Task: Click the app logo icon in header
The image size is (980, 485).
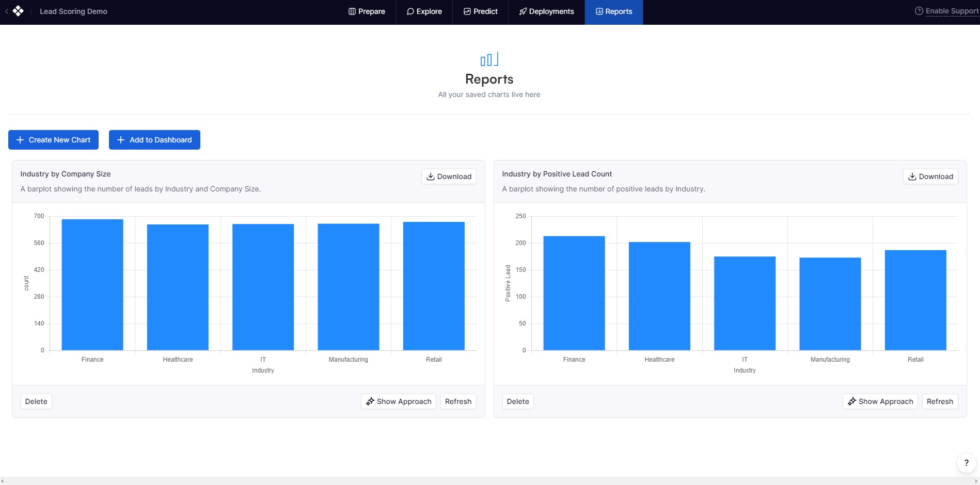Action: (x=18, y=11)
